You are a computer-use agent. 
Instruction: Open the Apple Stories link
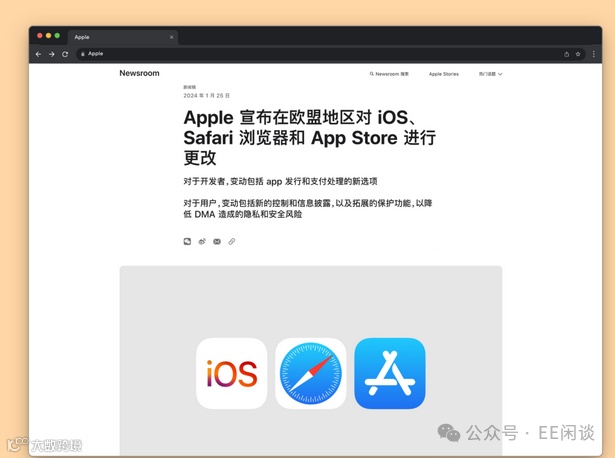pos(444,74)
